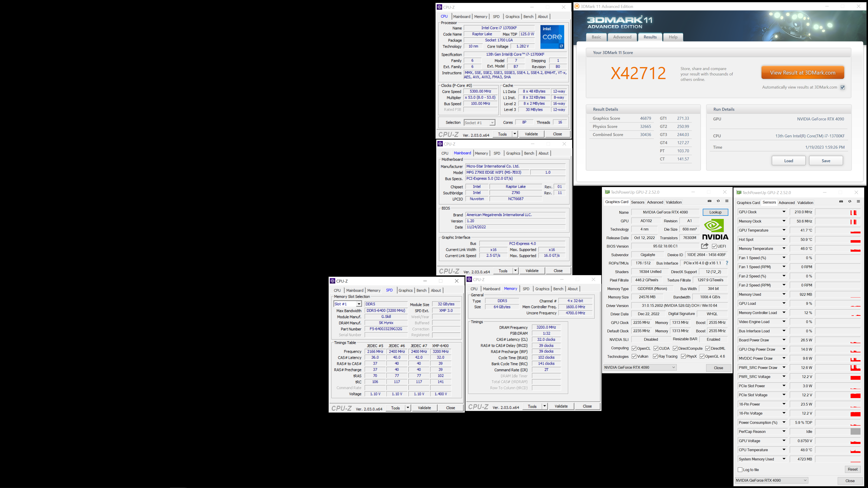The width and height of the screenshot is (868, 488).
Task: Toggle the OpenCL checkbox in GPU-Z
Action: (634, 349)
